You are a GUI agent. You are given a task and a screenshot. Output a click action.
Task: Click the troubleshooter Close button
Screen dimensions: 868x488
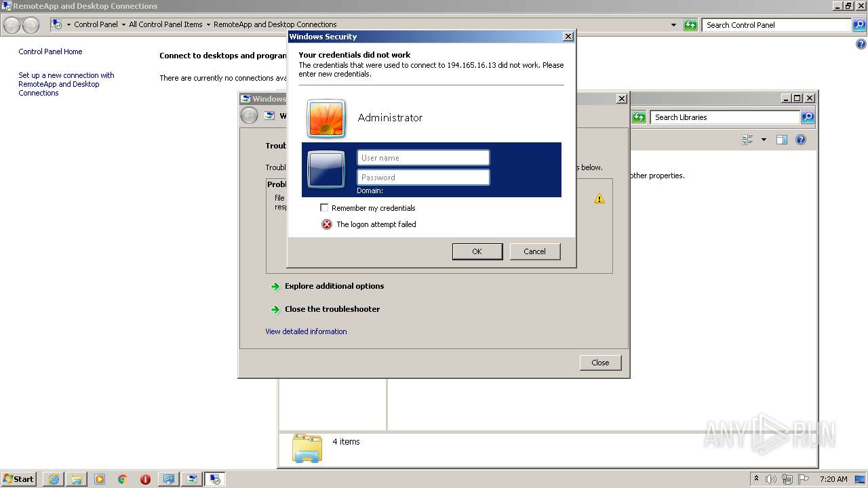(600, 363)
